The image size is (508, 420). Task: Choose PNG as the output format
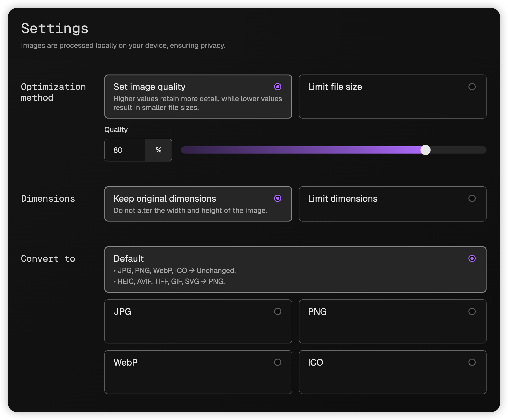392,321
